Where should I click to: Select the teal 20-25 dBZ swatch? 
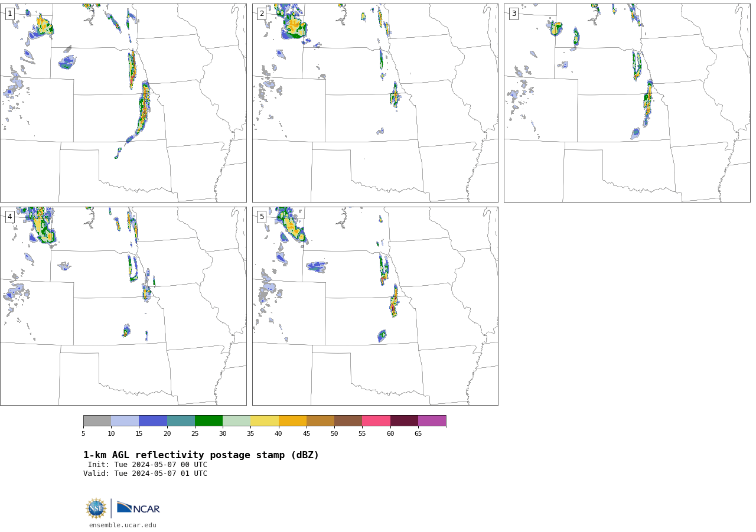pos(181,421)
